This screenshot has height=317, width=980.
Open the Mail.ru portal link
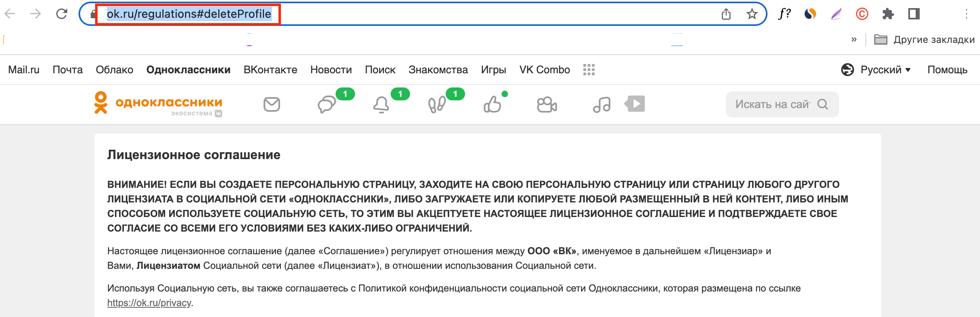pyautogui.click(x=24, y=70)
